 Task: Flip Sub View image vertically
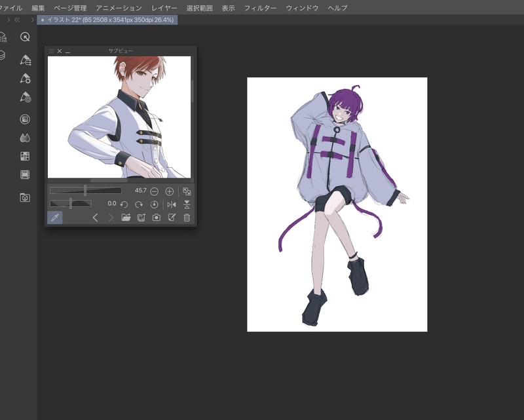(187, 204)
